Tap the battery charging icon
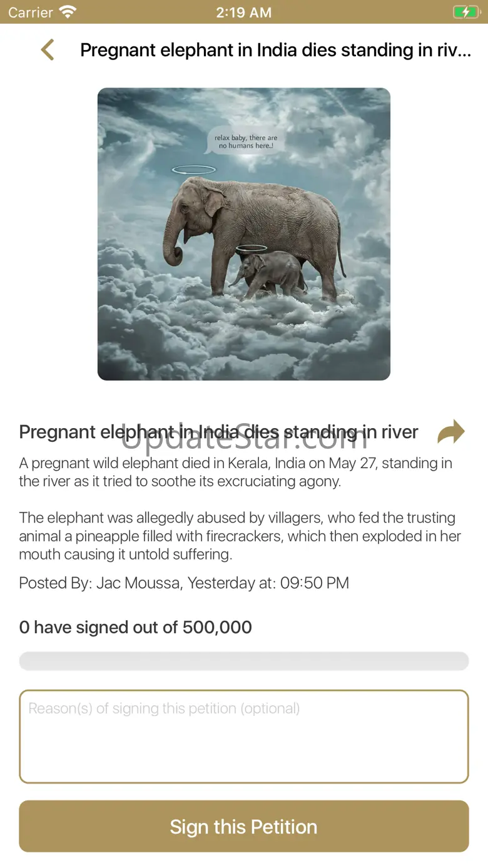The height and width of the screenshot is (868, 488). click(465, 12)
